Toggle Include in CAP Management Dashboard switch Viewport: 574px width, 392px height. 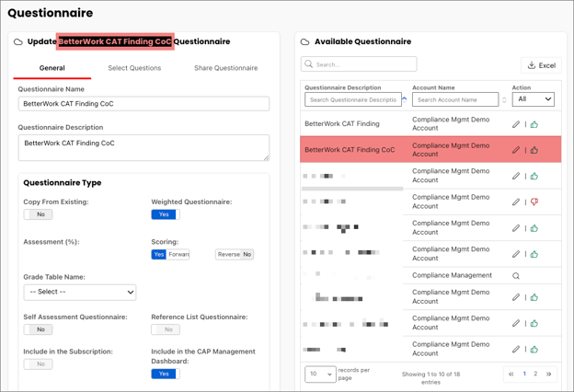click(x=166, y=374)
